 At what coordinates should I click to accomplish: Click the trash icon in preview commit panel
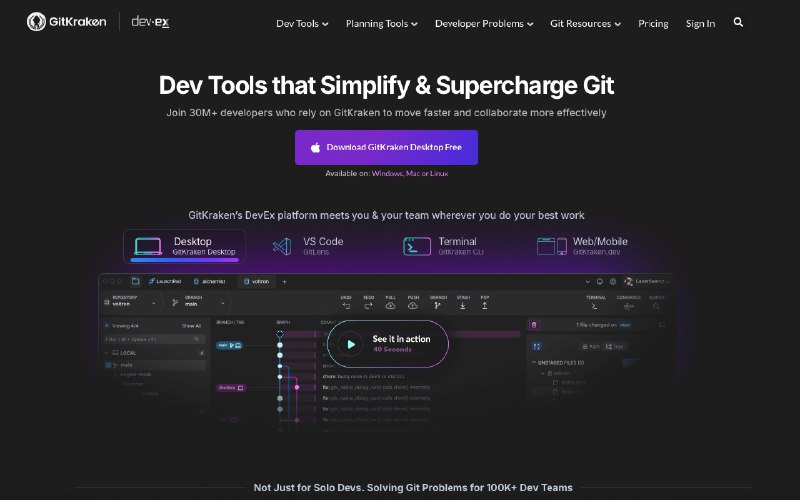click(534, 325)
